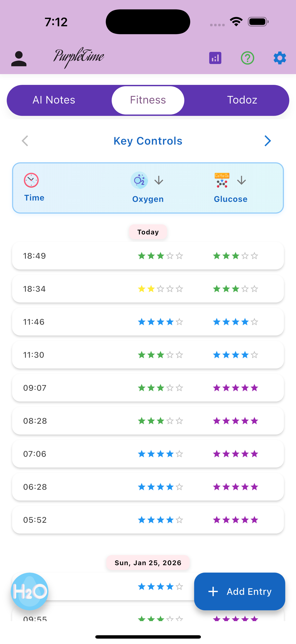296x644 pixels.
Task: Select the Fitness tab
Action: [148, 100]
